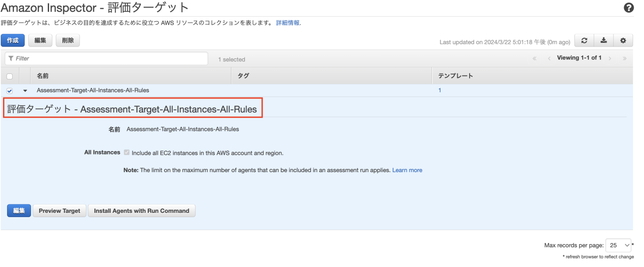Refresh the assessment targets list

[x=584, y=40]
